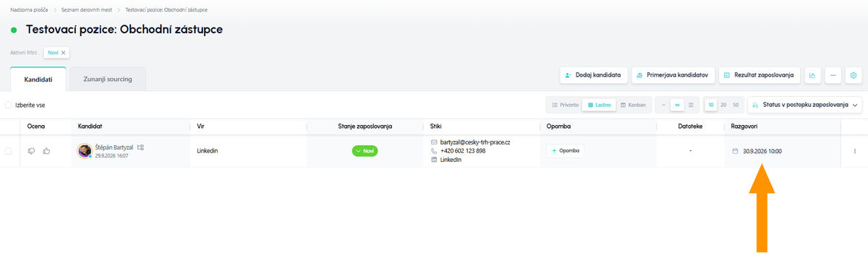
Task: Click the thumbs up rating icon
Action: (x=46, y=151)
